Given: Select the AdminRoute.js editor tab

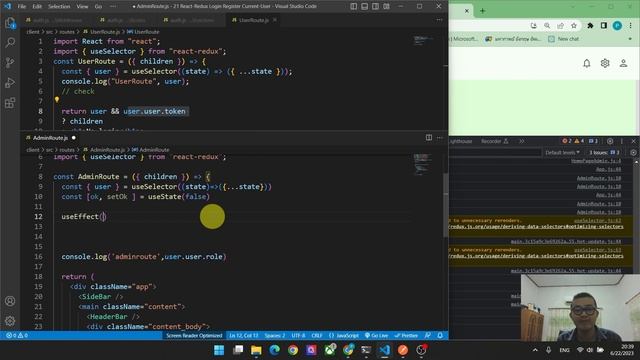Looking at the screenshot, I should pos(50,138).
